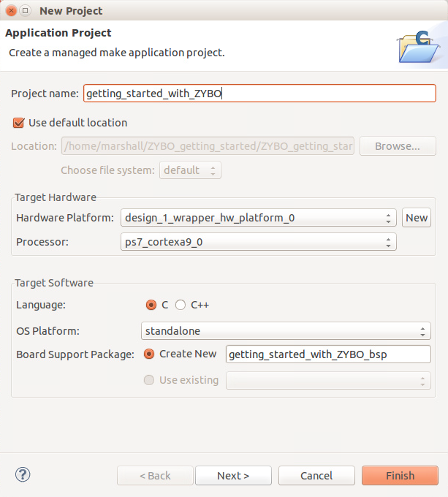The image size is (448, 497).
Task: Click 'Create a managed make application project.' text
Action: point(117,53)
